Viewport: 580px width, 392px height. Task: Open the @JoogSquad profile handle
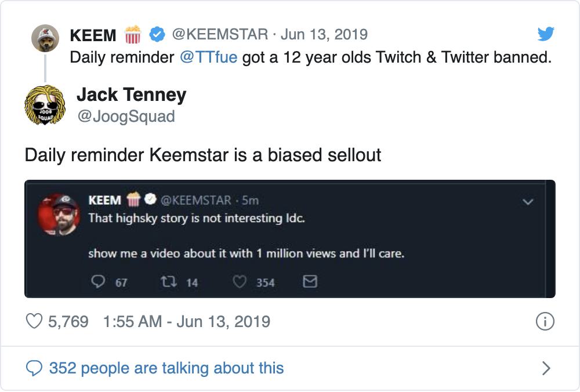(x=125, y=117)
